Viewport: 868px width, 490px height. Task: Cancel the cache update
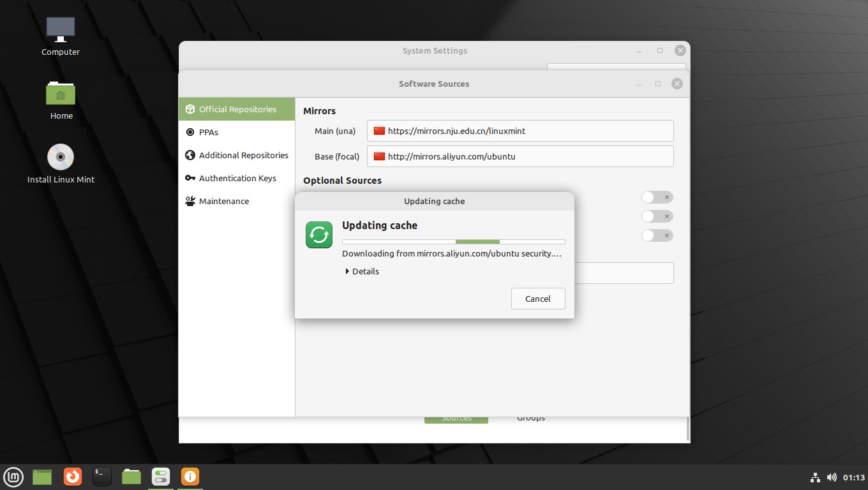click(537, 298)
